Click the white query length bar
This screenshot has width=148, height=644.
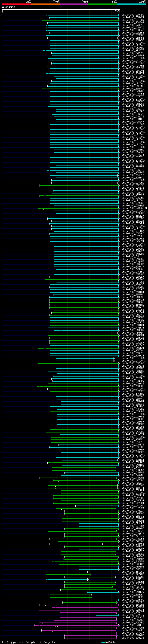pyautogui.click(x=61, y=9)
